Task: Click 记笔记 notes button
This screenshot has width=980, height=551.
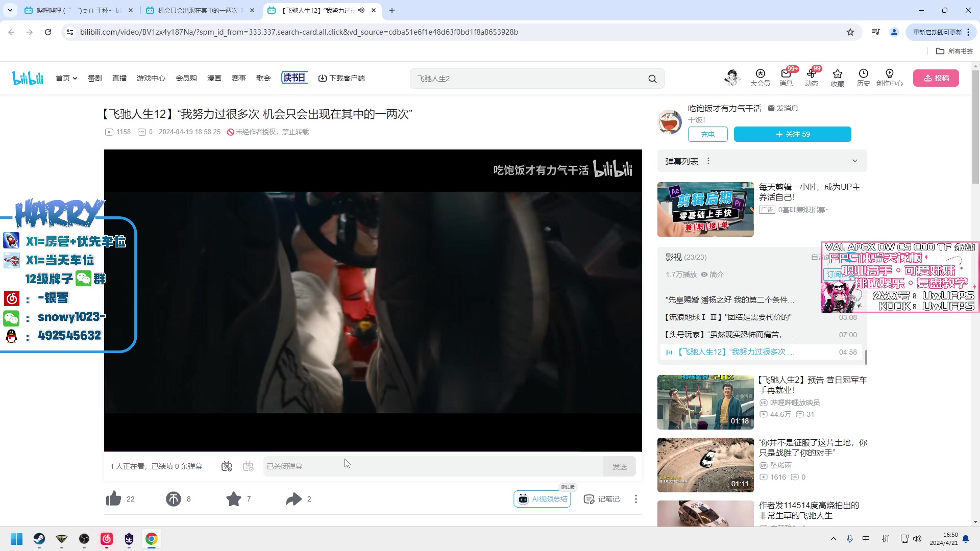Action: tap(602, 499)
